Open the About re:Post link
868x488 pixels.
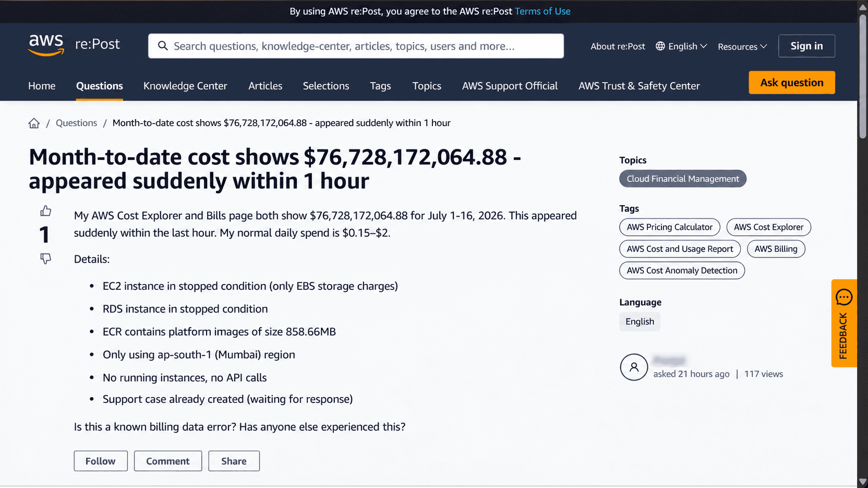(x=618, y=46)
